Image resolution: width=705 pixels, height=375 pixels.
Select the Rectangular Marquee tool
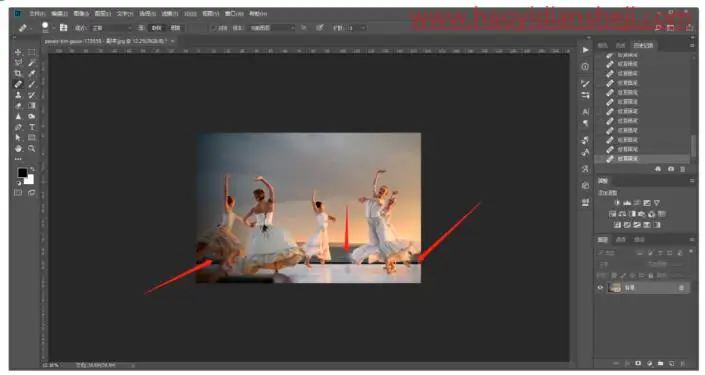[x=31, y=52]
